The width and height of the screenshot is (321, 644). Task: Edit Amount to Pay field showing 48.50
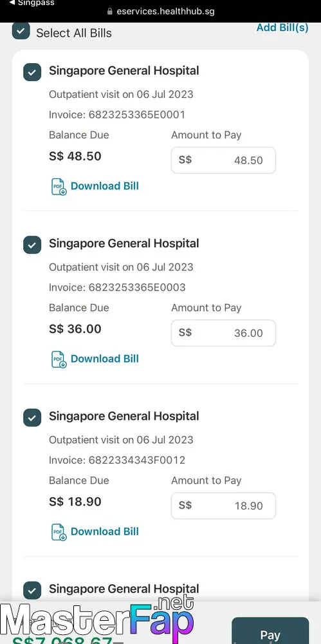[223, 160]
